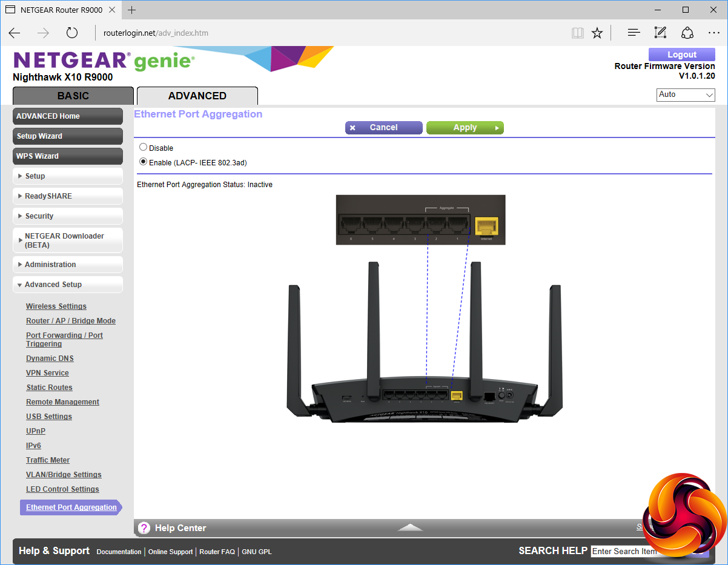The image size is (728, 565).
Task: Open VLAN/Bridge Settings link
Action: [x=64, y=475]
